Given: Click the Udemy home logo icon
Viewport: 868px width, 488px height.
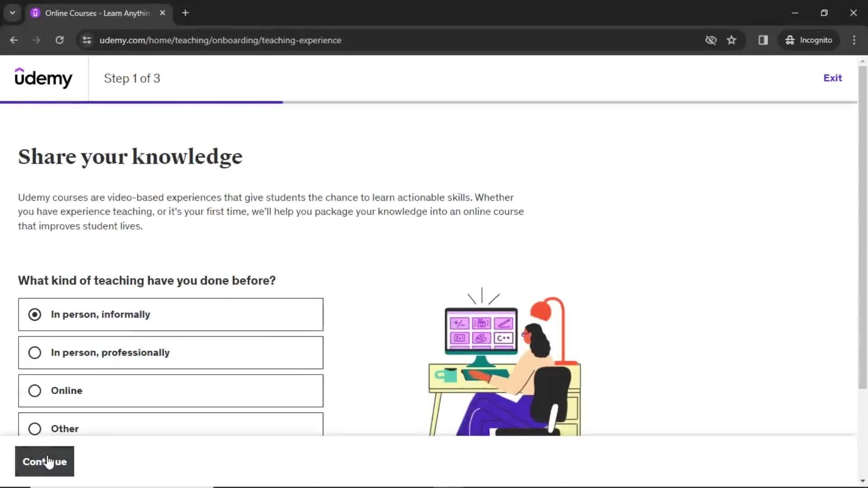Looking at the screenshot, I should pos(43,78).
